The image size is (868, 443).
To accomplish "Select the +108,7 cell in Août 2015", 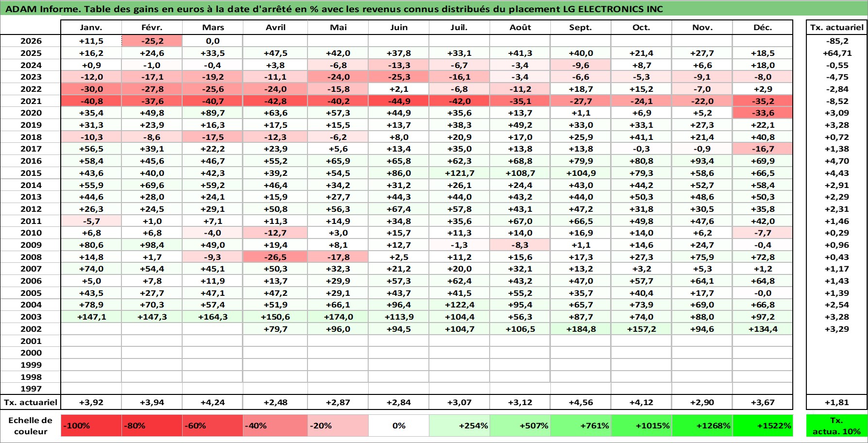I will click(x=520, y=173).
